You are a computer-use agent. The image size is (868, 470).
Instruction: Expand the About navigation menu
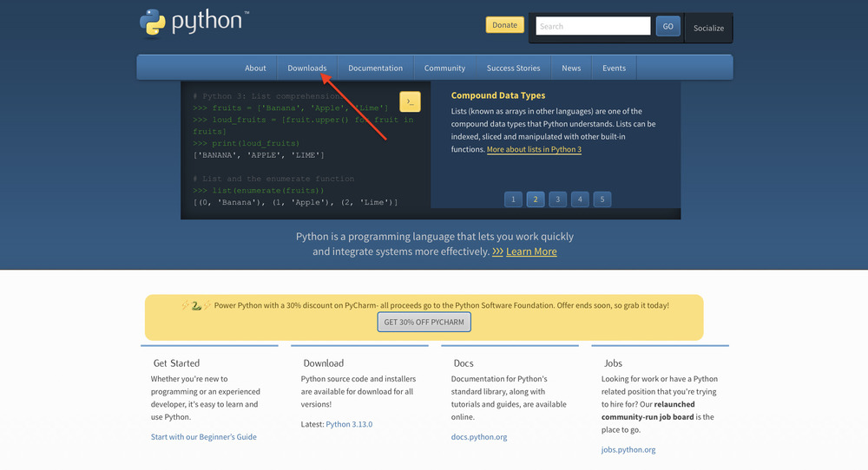click(255, 68)
